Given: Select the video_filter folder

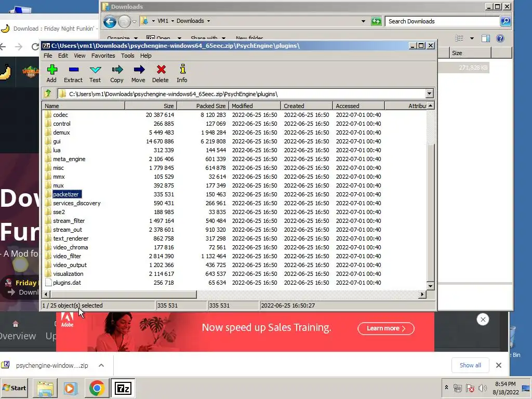Looking at the screenshot, I should tap(67, 256).
